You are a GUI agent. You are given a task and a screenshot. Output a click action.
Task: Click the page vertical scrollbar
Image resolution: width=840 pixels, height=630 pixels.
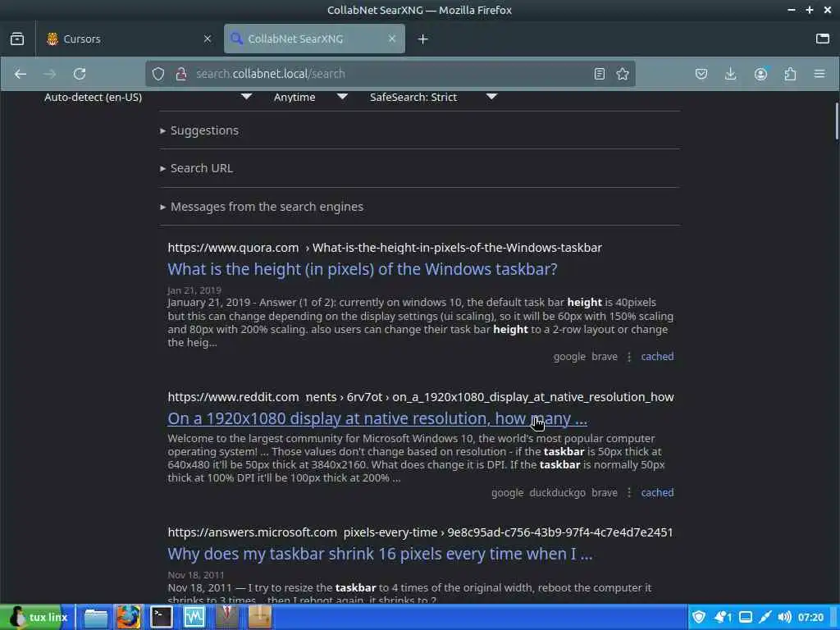836,122
